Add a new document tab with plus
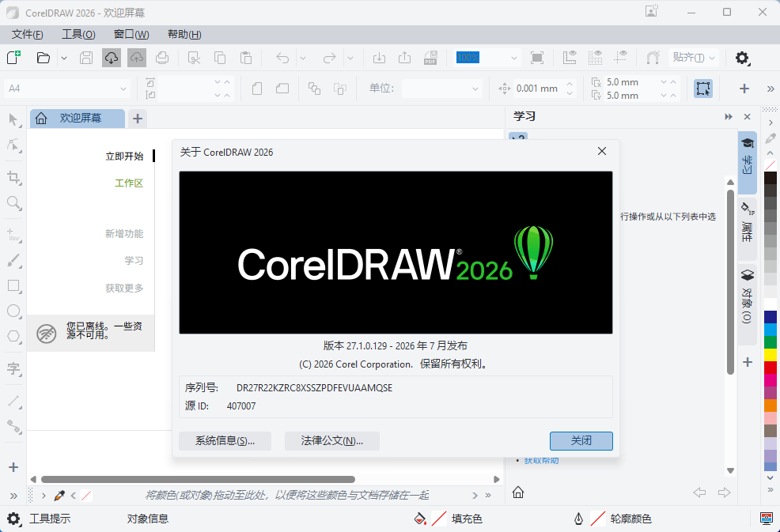 [x=138, y=119]
